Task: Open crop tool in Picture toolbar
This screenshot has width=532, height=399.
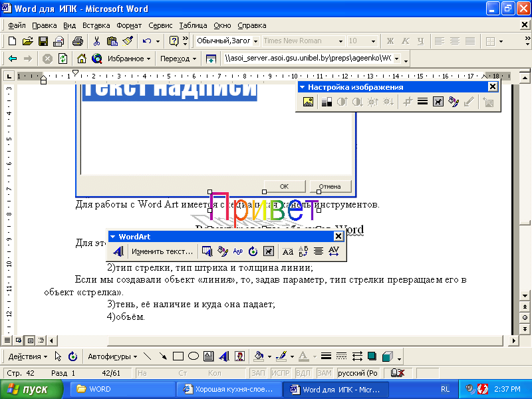Action: click(x=408, y=102)
